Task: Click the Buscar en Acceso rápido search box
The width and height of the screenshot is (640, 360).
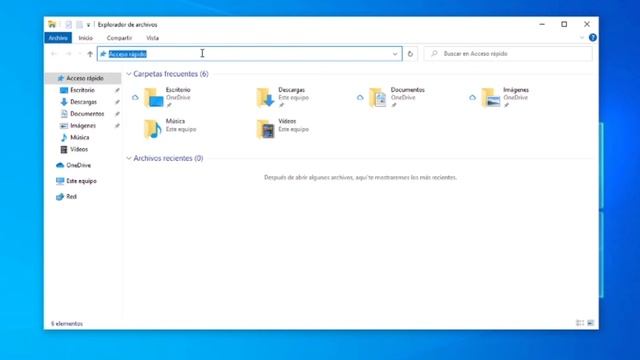Action: click(x=508, y=54)
